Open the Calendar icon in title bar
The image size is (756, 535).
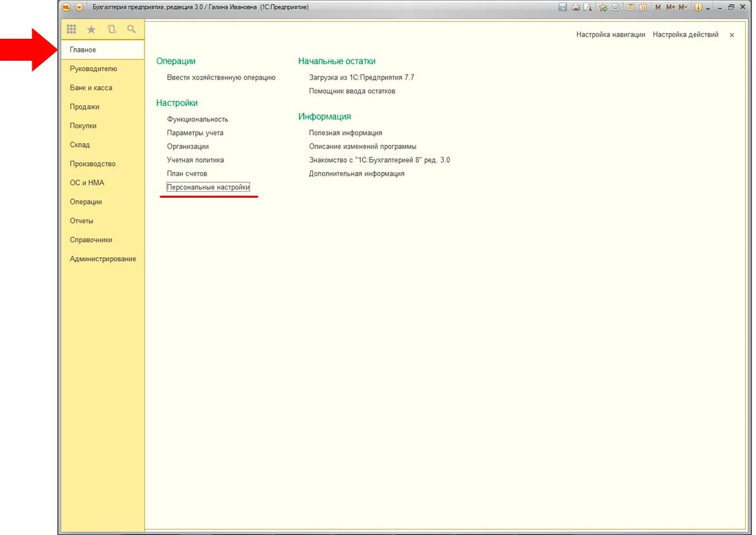tap(643, 7)
